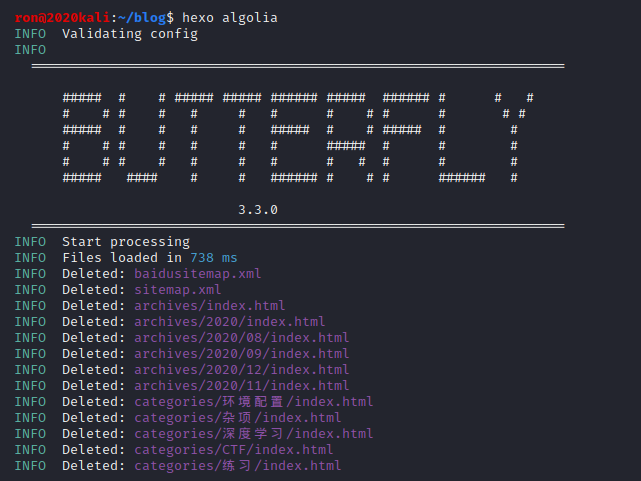Click the categories/练习/index.html path
Viewport: 641px width, 481px height.
click(238, 465)
